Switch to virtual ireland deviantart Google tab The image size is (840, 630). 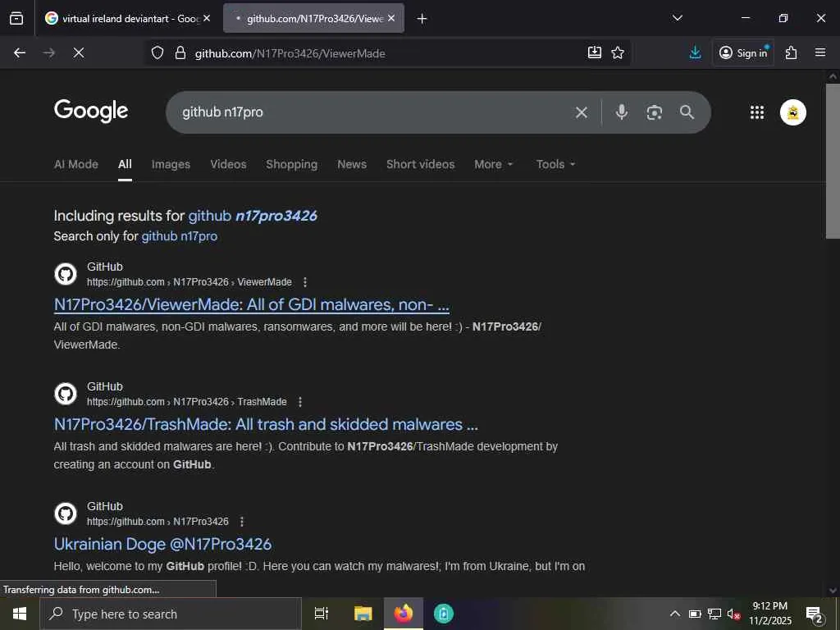127,18
